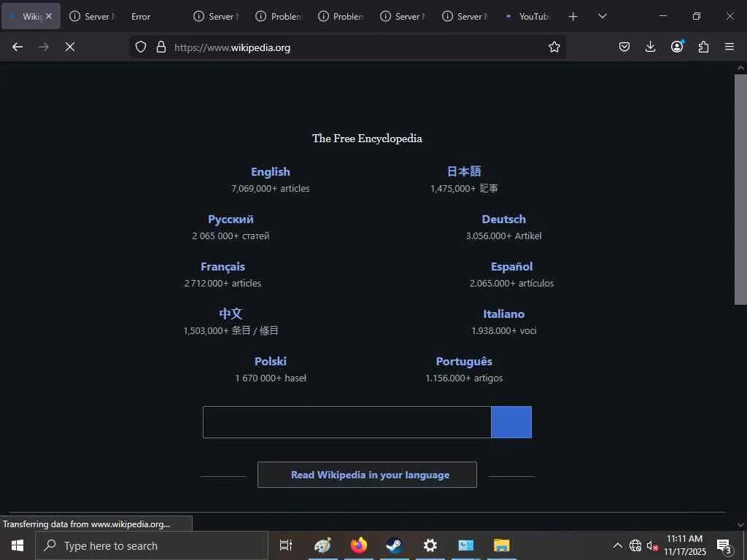Open the taskbar app left of File Explorer

coord(466,545)
